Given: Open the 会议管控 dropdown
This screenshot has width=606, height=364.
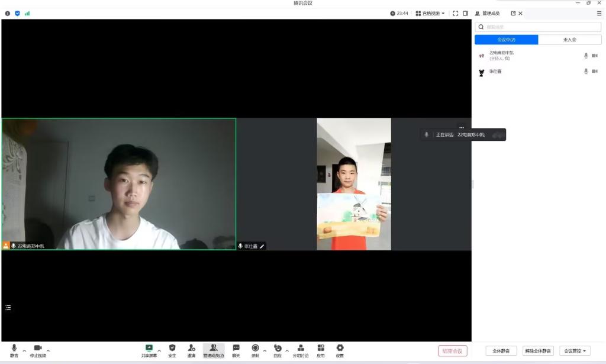Looking at the screenshot, I should [575, 351].
